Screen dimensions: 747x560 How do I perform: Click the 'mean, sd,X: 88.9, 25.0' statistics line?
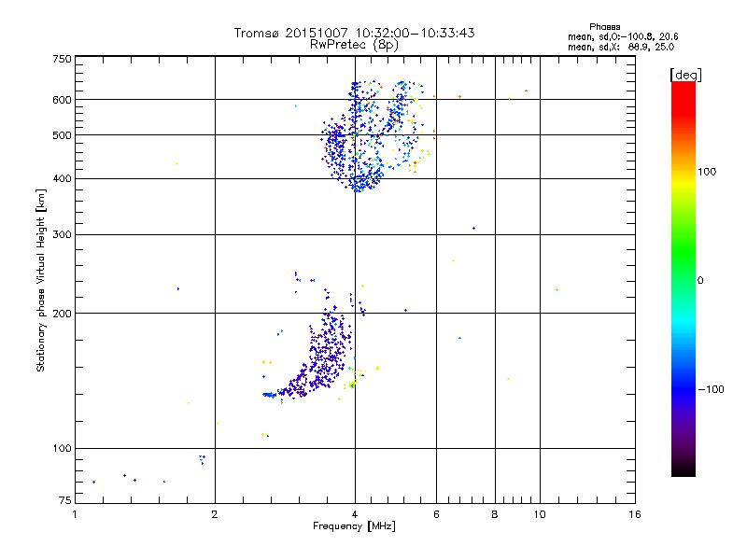[621, 47]
